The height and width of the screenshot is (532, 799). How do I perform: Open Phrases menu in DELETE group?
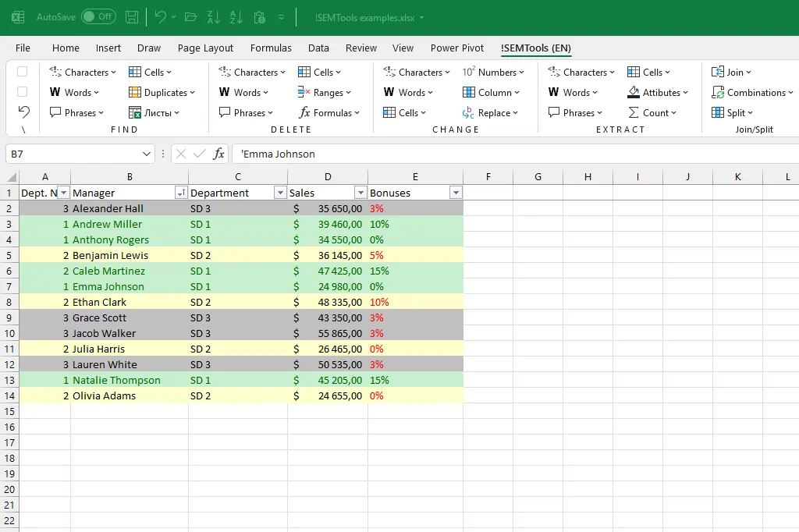246,112
